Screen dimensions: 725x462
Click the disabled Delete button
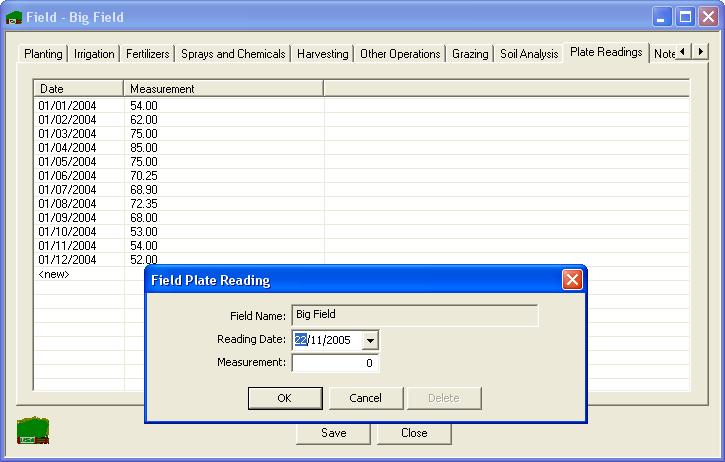[x=444, y=398]
